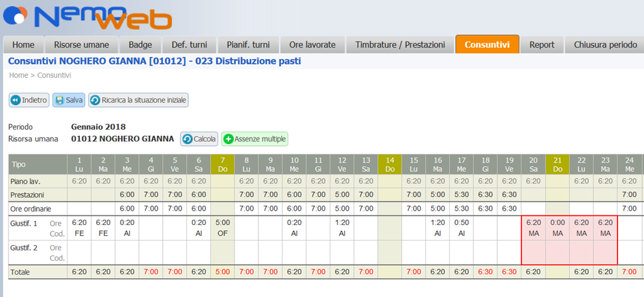Image resolution: width=644 pixels, height=297 pixels.
Task: Click the day 7 Do column header
Action: click(x=222, y=165)
